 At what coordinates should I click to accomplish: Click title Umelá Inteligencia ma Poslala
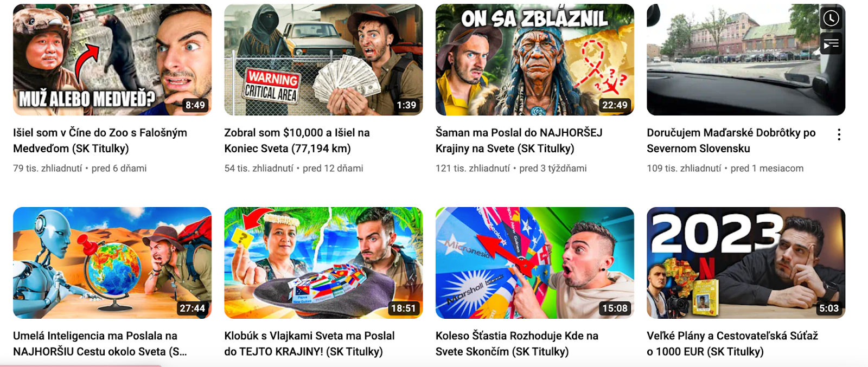(x=100, y=343)
